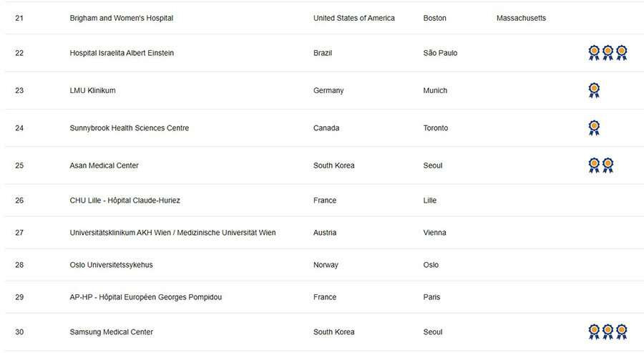This screenshot has height=353, width=644.
Task: Click second award ribbon for Asan Medical Center
Action: [608, 165]
